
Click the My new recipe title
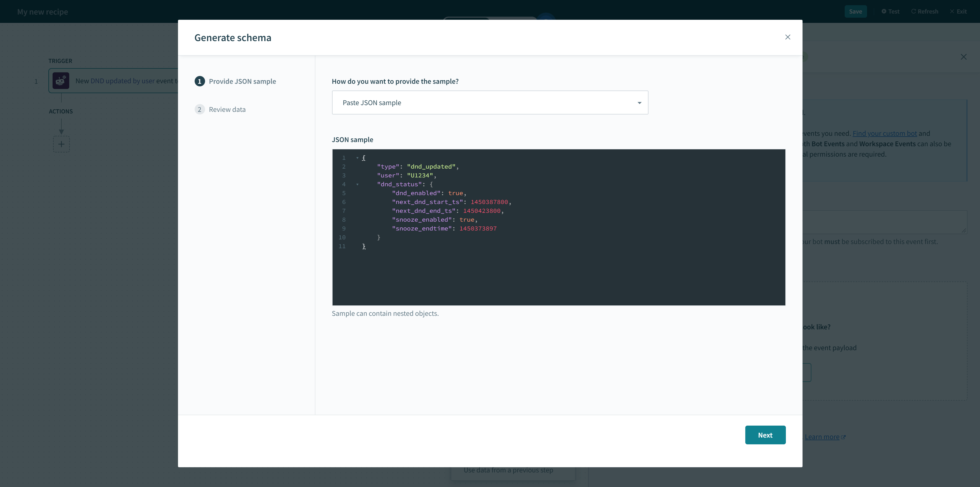[x=43, y=12]
